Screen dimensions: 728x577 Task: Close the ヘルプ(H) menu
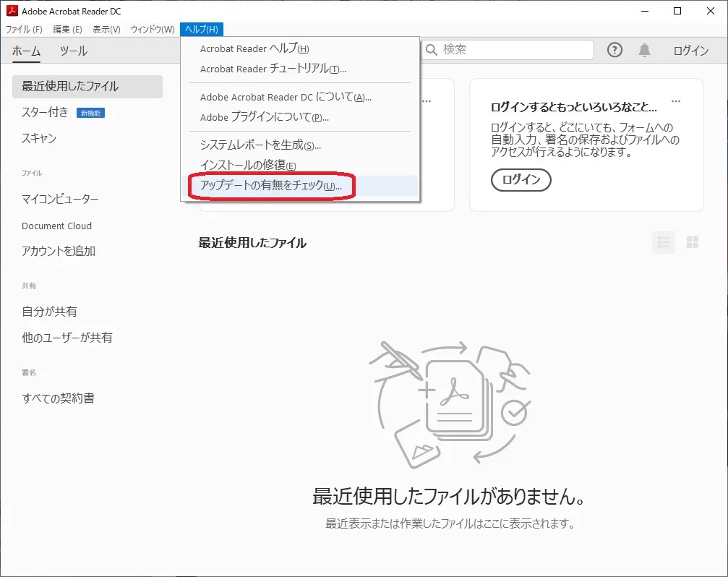202,29
